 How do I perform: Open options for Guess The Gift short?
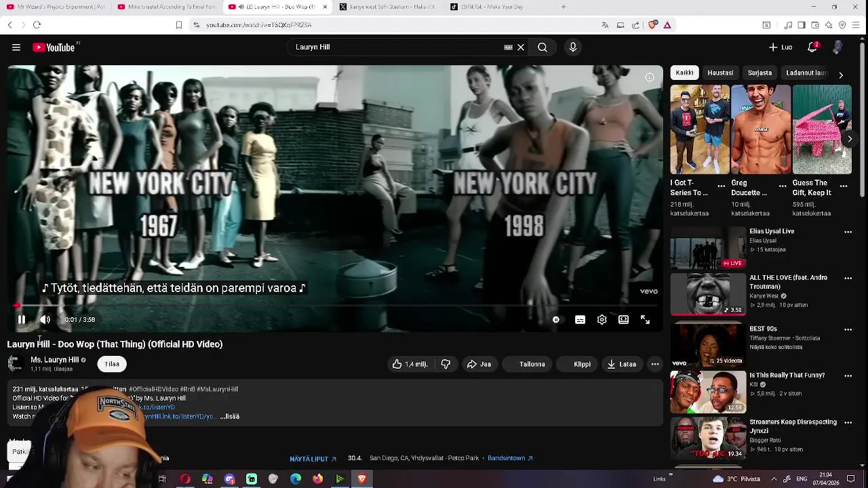click(x=844, y=186)
